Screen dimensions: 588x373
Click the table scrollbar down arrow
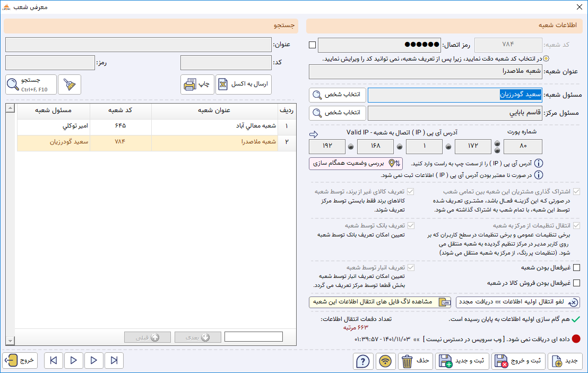tap(11, 341)
